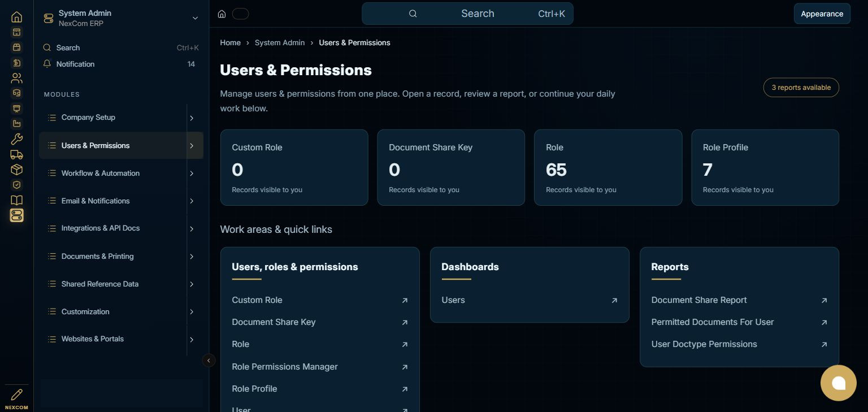Select Documents & Printing module
The height and width of the screenshot is (412, 868).
(113, 256)
